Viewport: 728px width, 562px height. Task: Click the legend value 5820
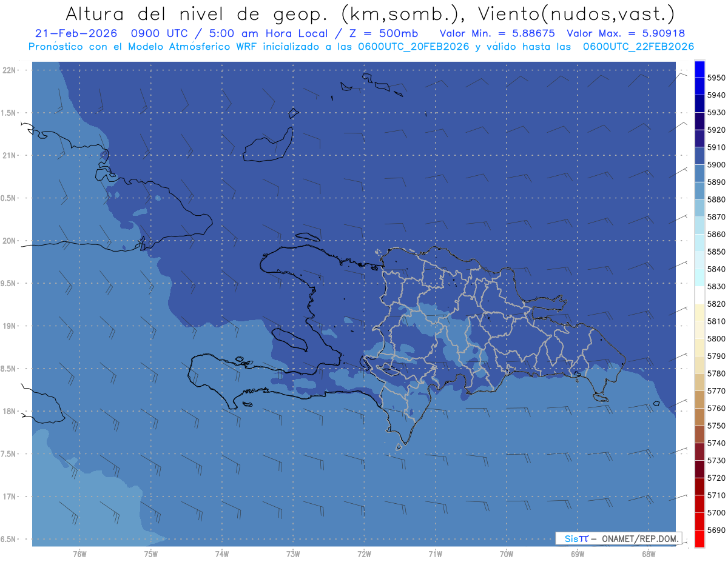pos(716,304)
